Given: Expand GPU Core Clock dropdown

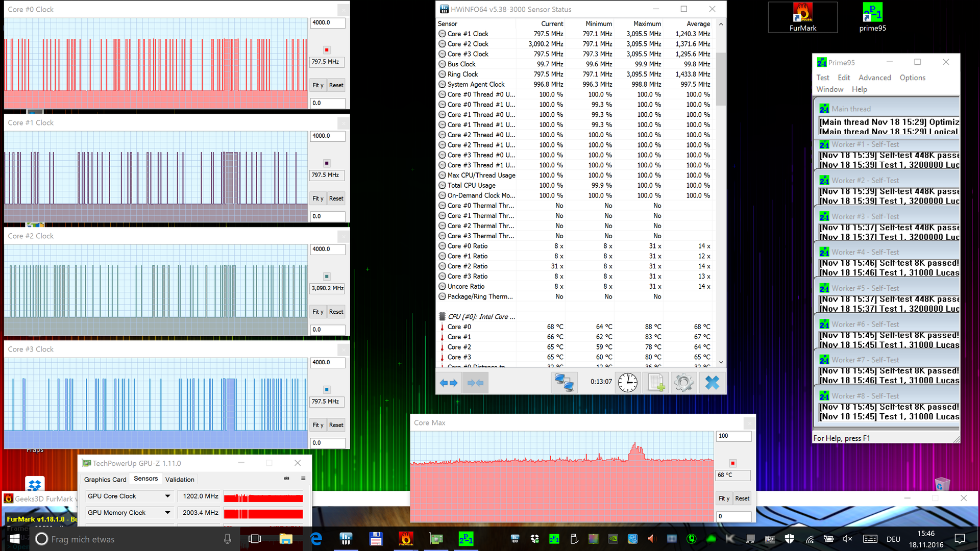Looking at the screenshot, I should (x=167, y=496).
